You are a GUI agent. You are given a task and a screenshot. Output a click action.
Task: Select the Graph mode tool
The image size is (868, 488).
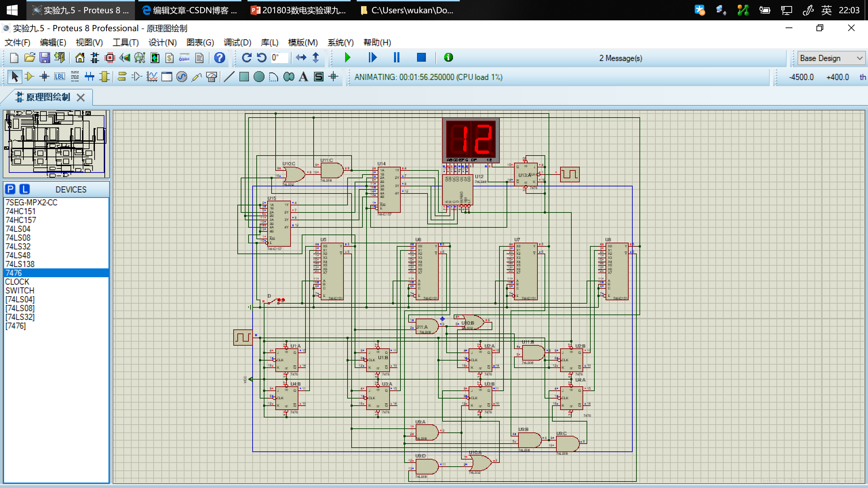pyautogui.click(x=152, y=77)
